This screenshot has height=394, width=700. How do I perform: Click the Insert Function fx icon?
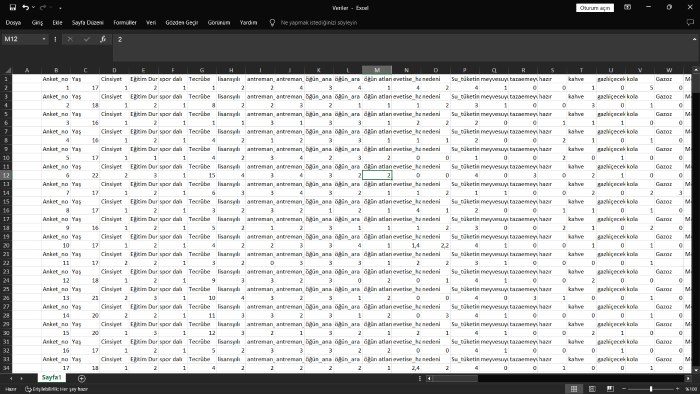coord(103,39)
